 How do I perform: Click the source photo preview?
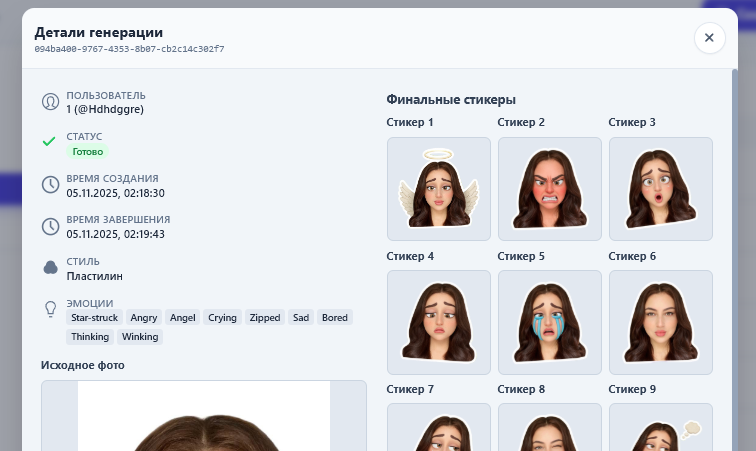tap(204, 416)
